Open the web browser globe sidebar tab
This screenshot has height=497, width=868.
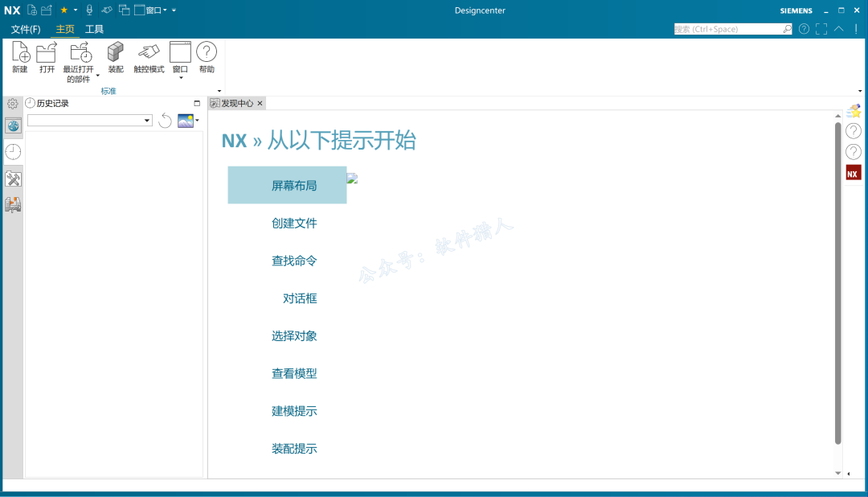[14, 126]
